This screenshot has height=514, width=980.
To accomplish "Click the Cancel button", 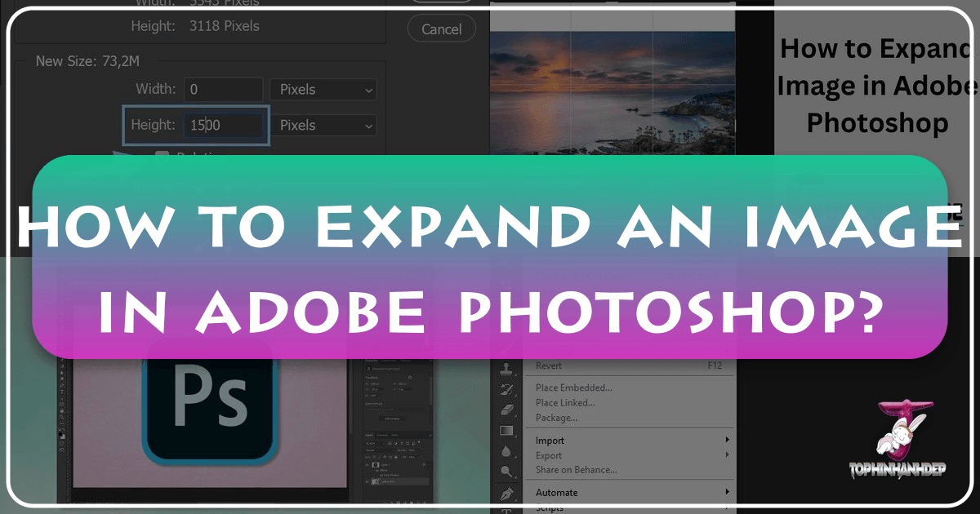I will [441, 29].
